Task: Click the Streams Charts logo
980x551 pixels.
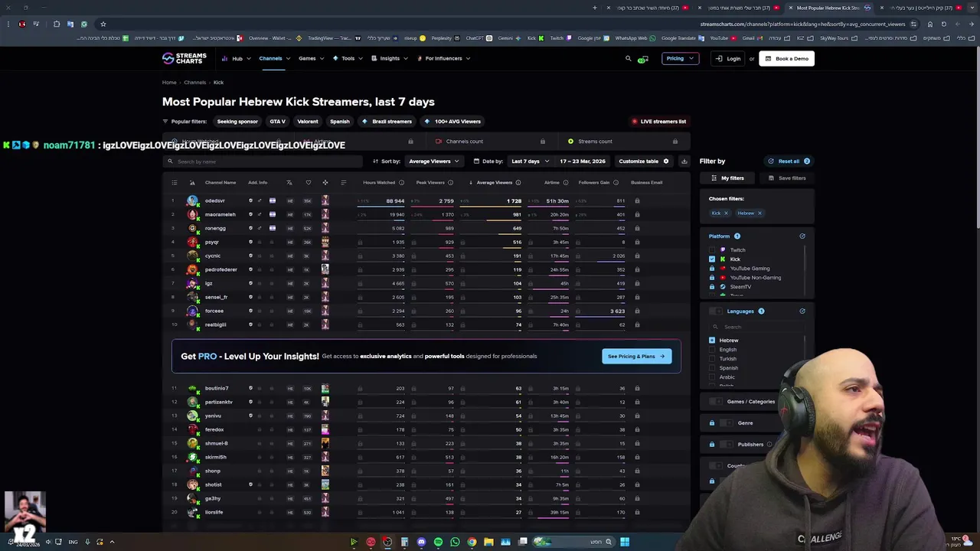Action: (x=184, y=58)
